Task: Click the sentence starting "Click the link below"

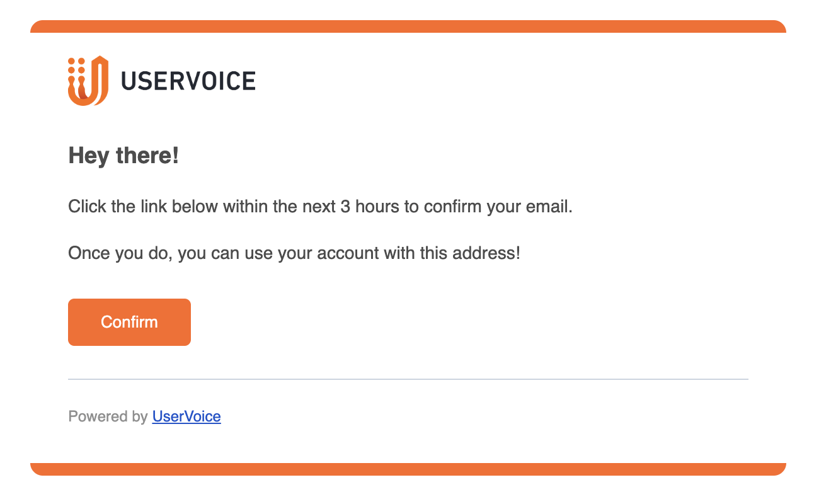Action: pyautogui.click(x=320, y=207)
